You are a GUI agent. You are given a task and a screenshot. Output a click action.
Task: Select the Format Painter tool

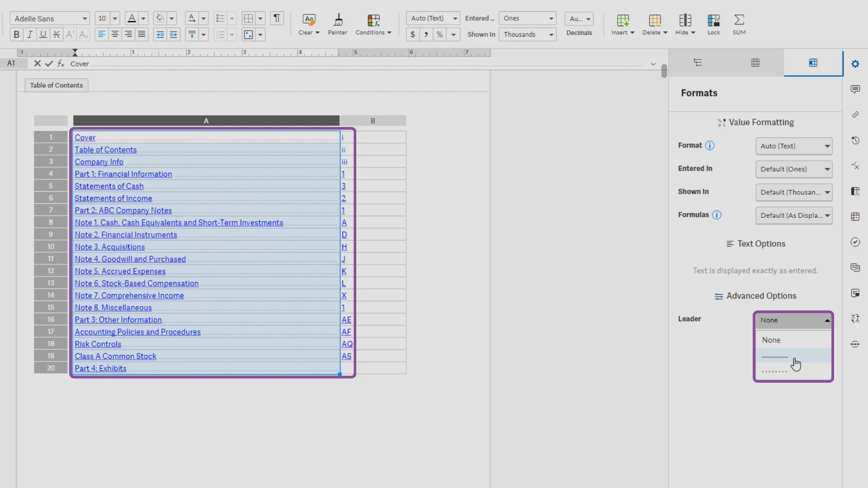(338, 24)
